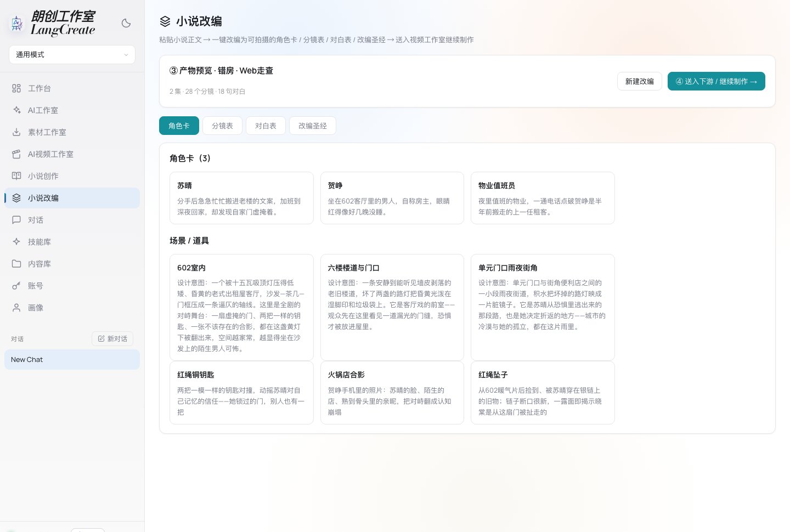Open the 物业值班员 character card

(543, 198)
